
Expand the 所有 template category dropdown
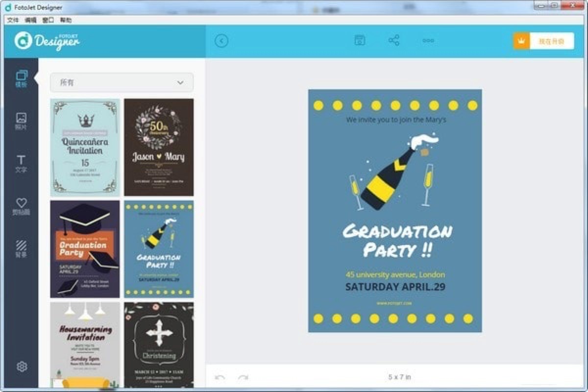point(121,82)
